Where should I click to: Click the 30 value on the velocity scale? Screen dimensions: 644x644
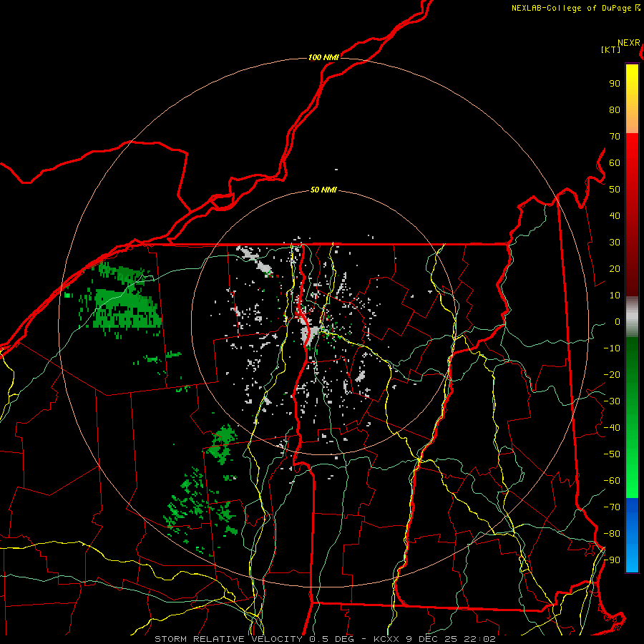point(615,243)
